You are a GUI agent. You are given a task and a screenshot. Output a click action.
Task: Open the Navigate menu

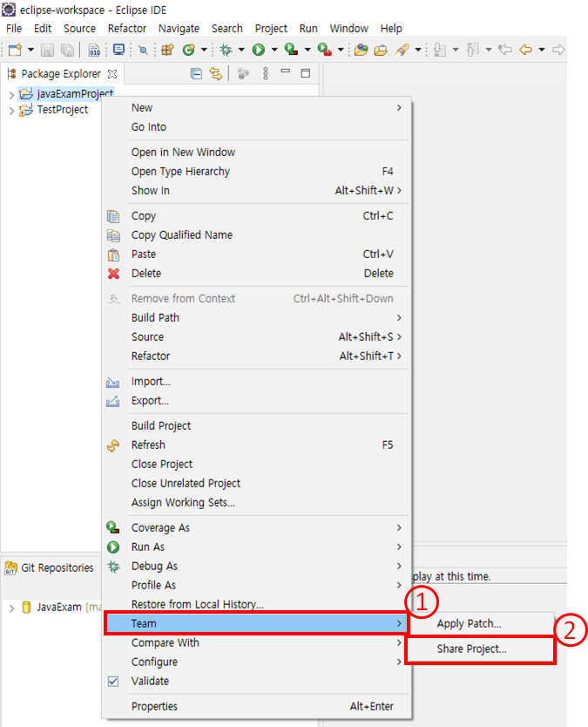point(179,28)
